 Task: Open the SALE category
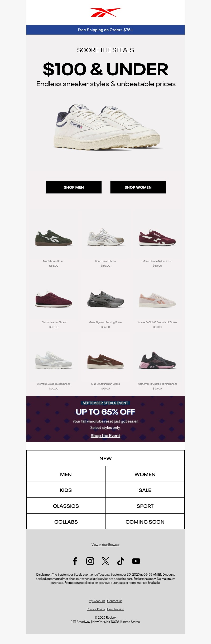[x=145, y=490]
